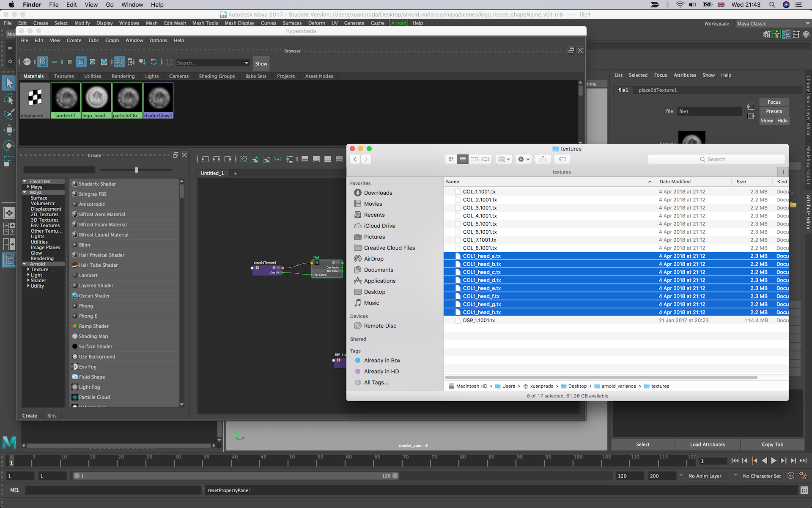Switch to the Bins tab in Create panel
Image resolution: width=812 pixels, height=508 pixels.
(52, 416)
